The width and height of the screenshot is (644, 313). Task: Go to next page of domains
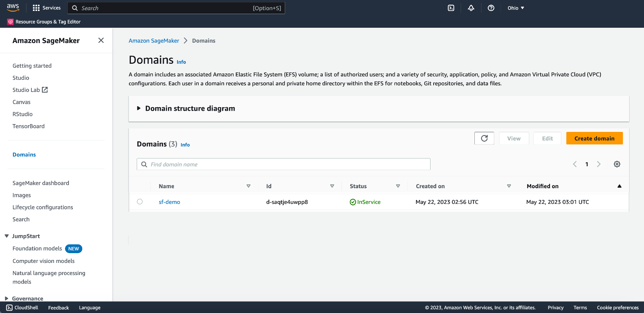[x=599, y=164]
